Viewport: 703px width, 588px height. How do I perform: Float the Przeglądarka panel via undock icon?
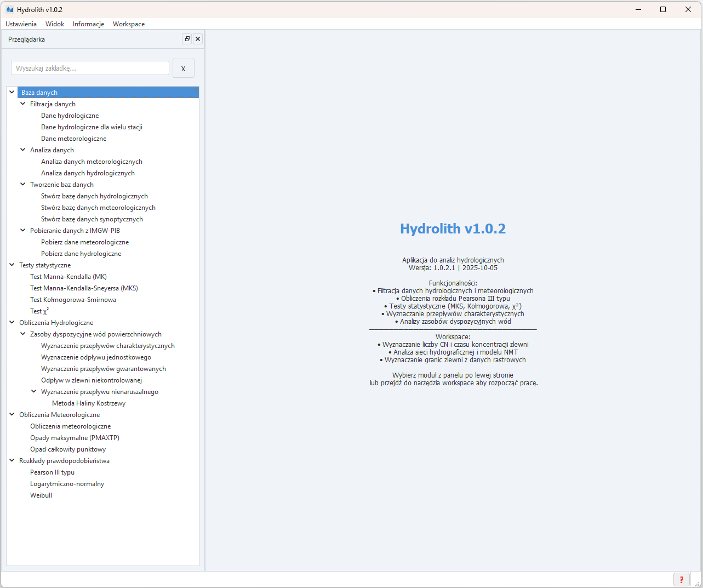[x=187, y=39]
